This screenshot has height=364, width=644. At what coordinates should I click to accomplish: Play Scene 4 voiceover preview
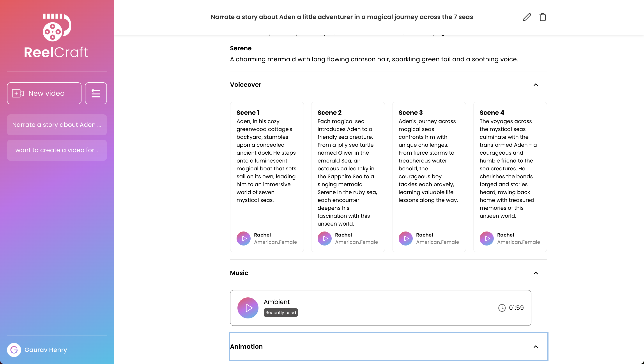point(486,238)
